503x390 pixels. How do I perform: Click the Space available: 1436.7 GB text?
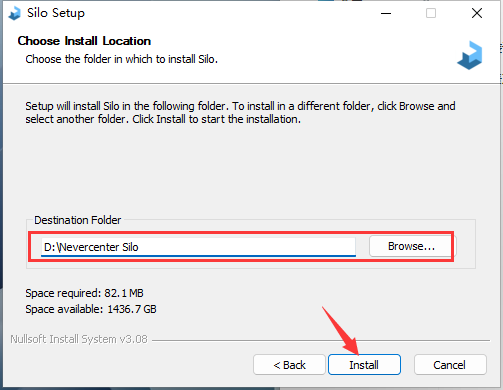pyautogui.click(x=91, y=309)
